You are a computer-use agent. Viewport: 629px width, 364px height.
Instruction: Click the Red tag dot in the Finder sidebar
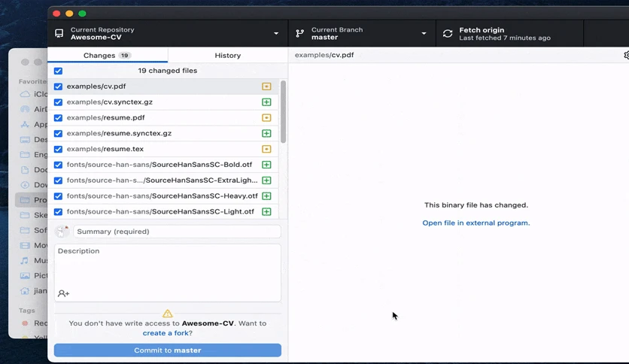(25, 323)
